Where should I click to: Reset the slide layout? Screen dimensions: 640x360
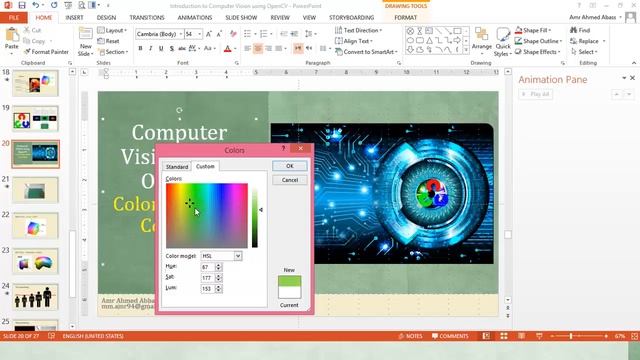coord(109,41)
